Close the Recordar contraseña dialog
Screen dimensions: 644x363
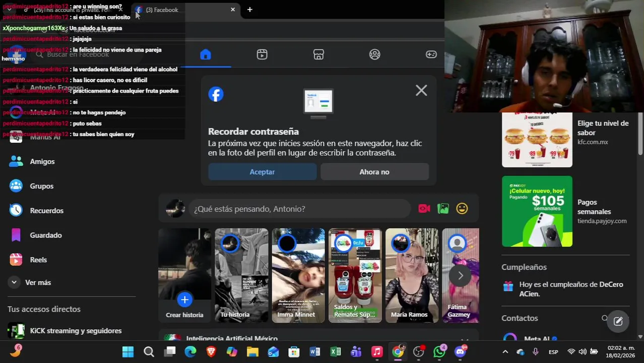[x=421, y=91]
